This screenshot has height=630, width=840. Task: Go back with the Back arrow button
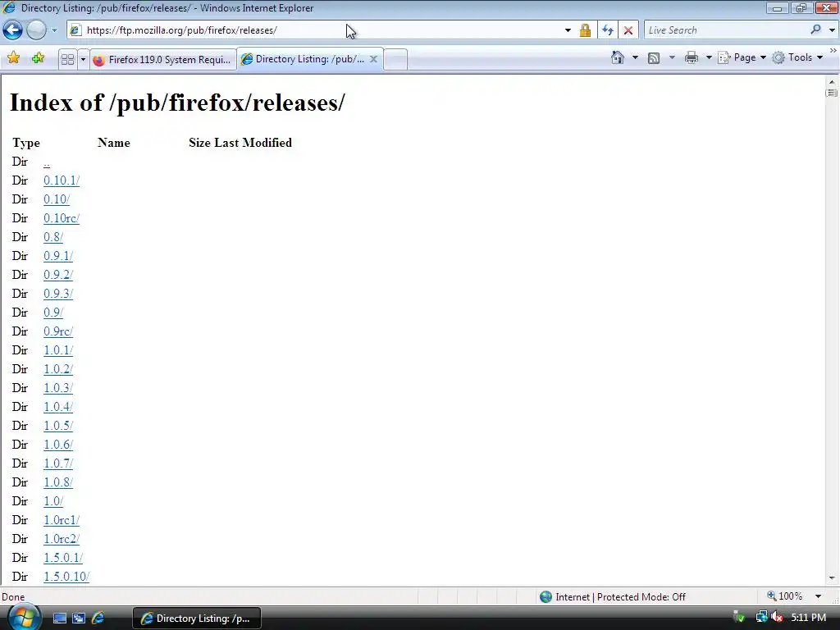tap(13, 30)
